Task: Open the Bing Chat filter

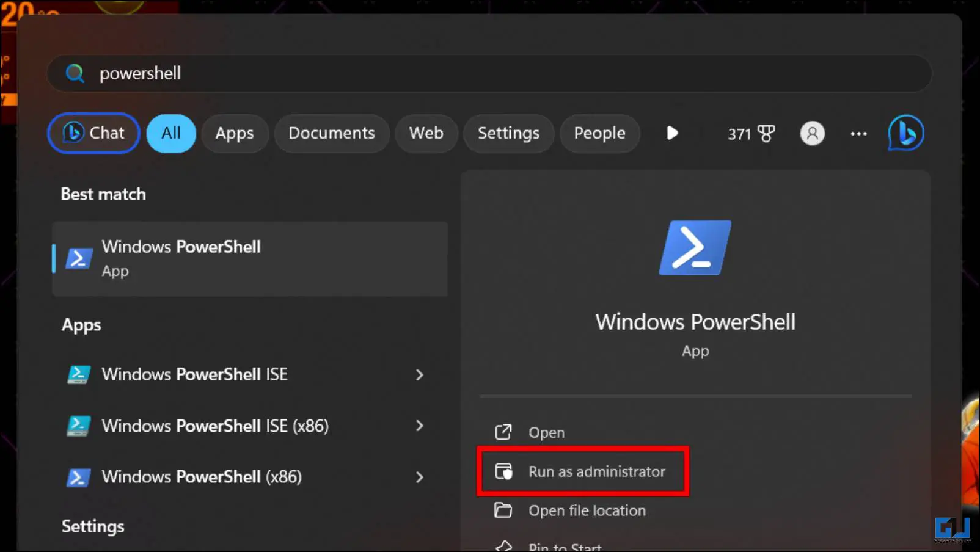Action: 94,133
